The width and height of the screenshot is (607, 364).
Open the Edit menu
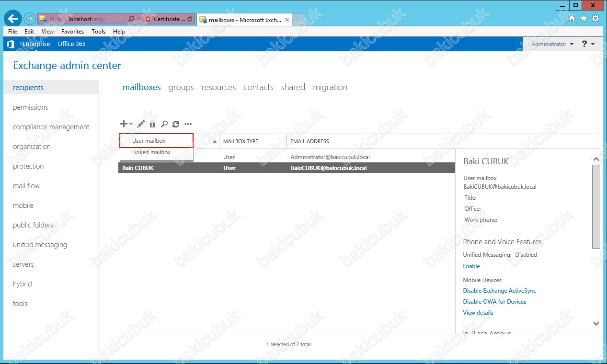click(29, 32)
